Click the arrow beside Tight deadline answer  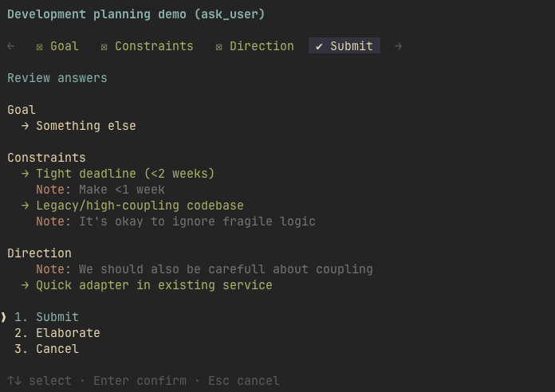point(26,174)
